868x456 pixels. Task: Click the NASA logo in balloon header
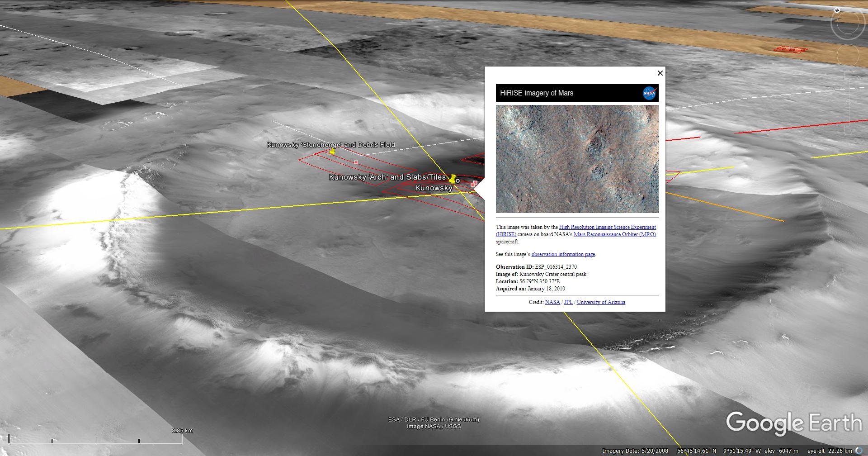click(649, 93)
